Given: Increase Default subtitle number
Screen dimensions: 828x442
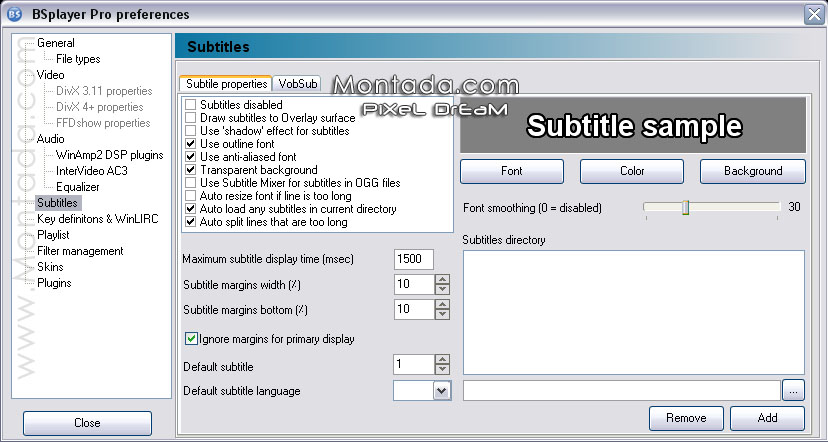Looking at the screenshot, I should pos(443,359).
